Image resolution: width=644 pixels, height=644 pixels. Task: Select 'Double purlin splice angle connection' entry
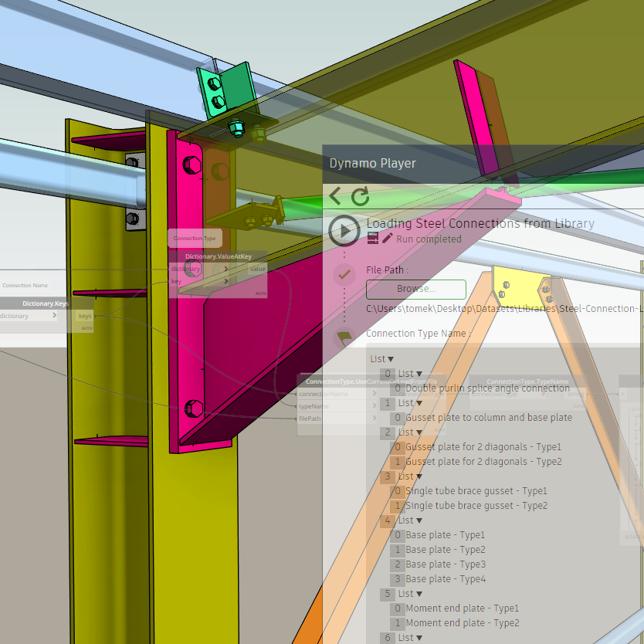(x=487, y=388)
